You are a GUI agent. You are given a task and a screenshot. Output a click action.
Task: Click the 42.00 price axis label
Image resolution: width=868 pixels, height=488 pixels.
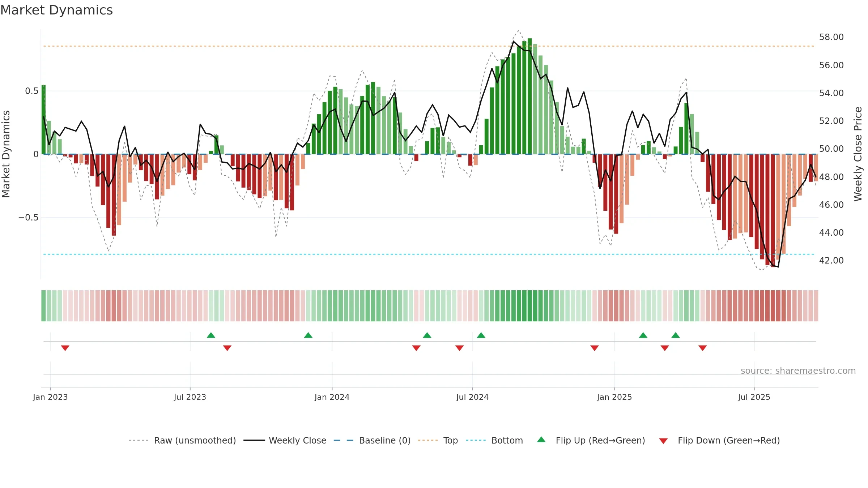[x=831, y=260]
